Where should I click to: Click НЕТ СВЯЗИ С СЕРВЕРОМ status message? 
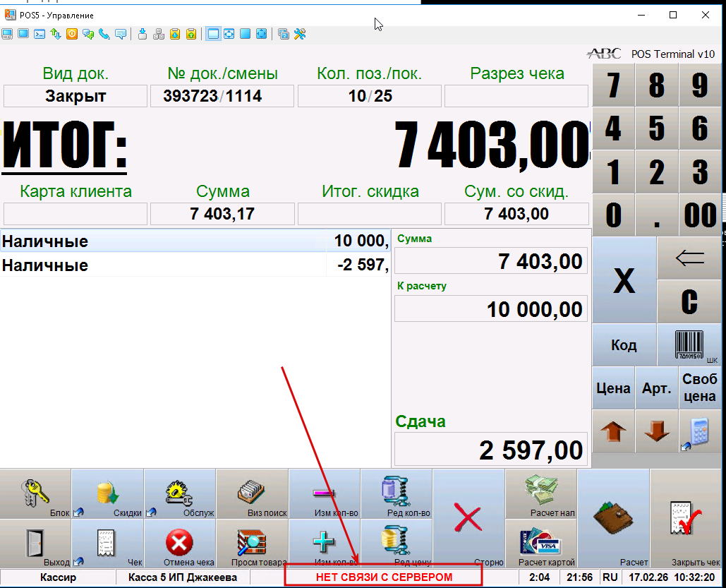pyautogui.click(x=384, y=577)
